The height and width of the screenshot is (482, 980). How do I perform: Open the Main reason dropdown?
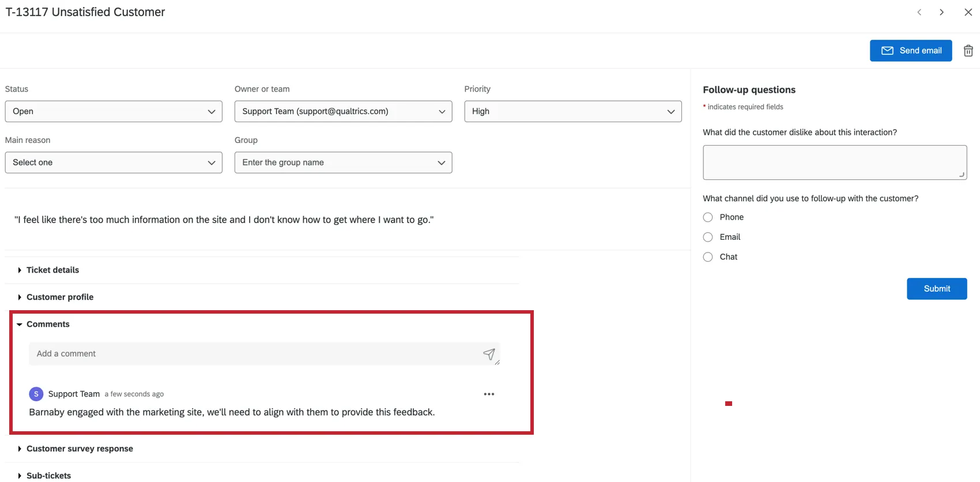tap(114, 163)
